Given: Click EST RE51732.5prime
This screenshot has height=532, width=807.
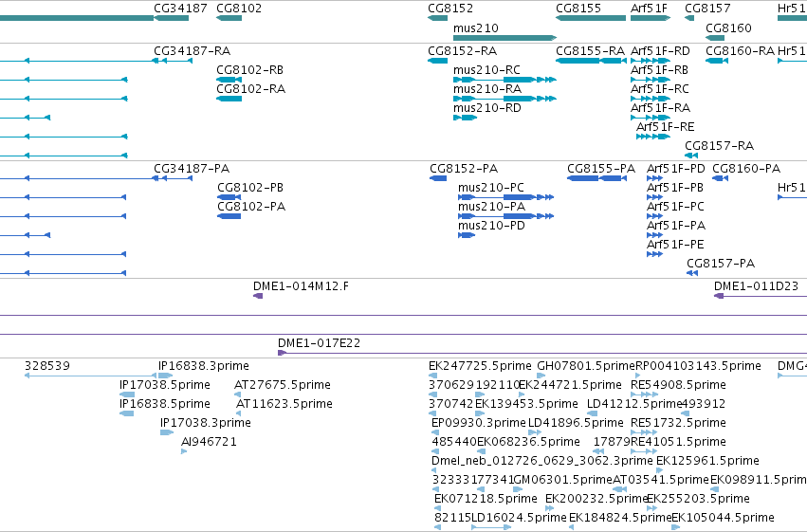Looking at the screenshot, I should (x=678, y=424).
